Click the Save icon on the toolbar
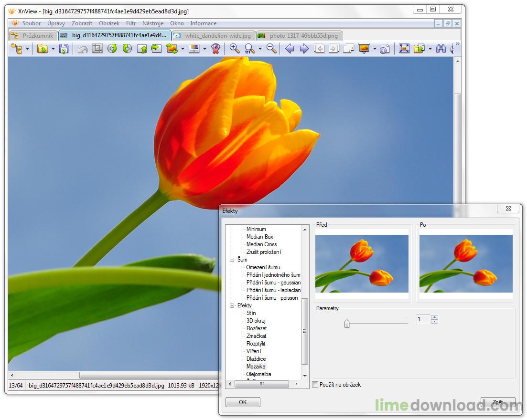Viewport: 527px width, 420px height. point(64,48)
